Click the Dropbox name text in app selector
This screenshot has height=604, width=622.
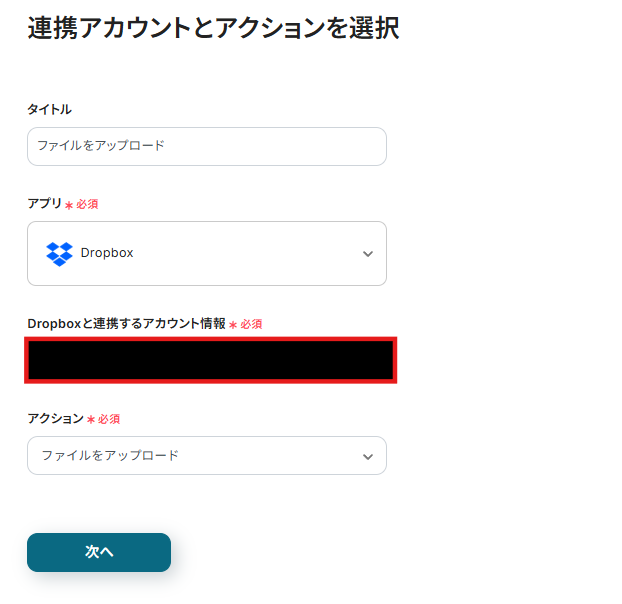107,253
